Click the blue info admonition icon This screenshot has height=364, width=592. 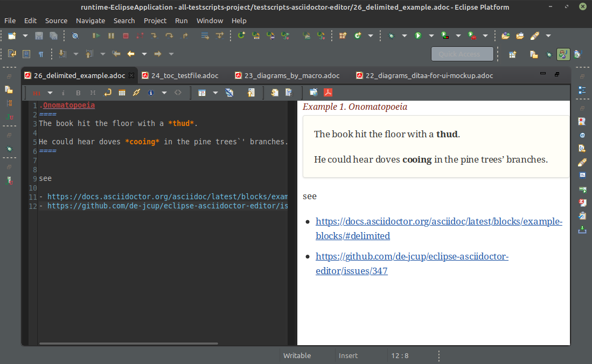(x=151, y=93)
